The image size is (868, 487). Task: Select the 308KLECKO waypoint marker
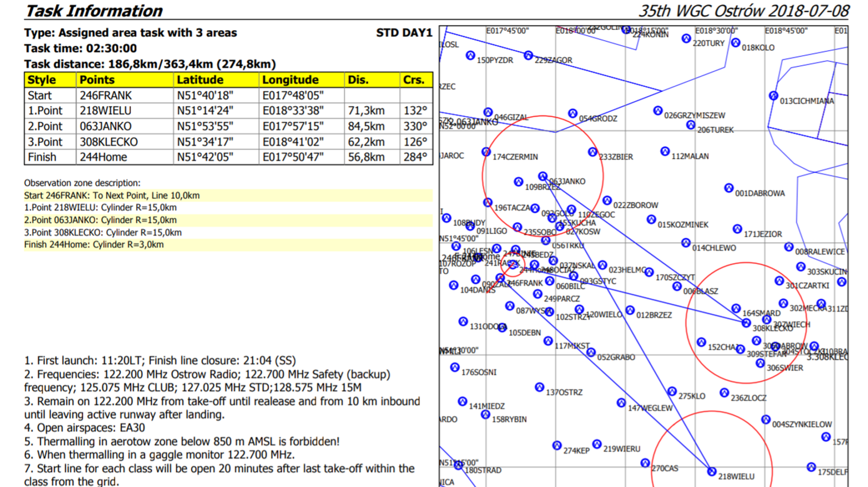coord(746,323)
